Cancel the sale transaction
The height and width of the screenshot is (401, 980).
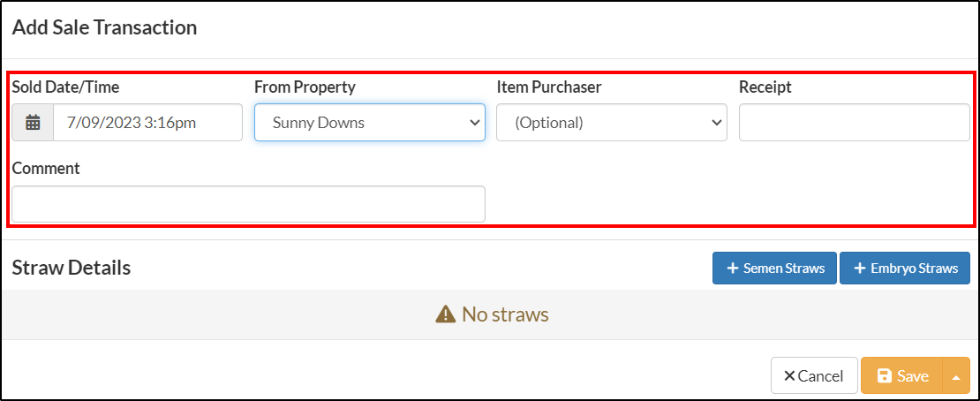pos(814,376)
